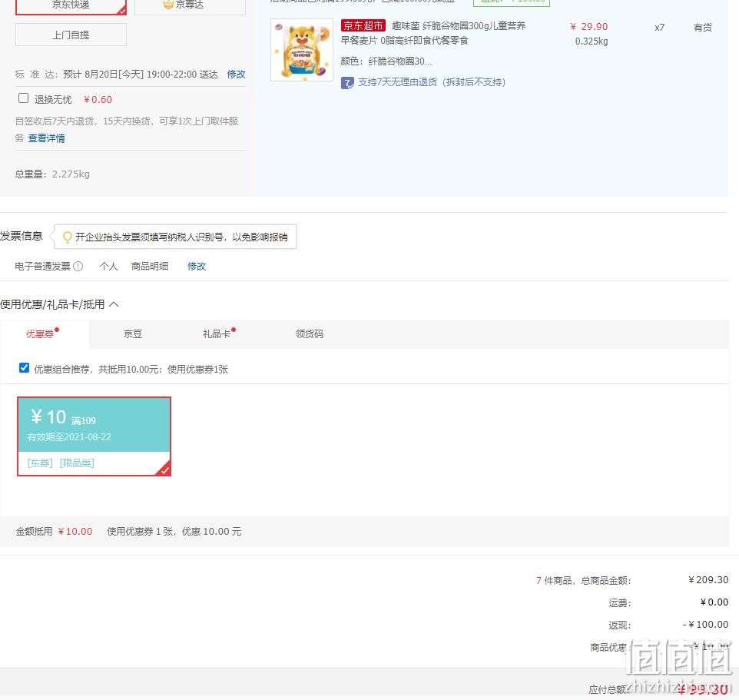Image resolution: width=739 pixels, height=700 pixels.
Task: Click 修改 to edit invoice information
Action: [x=197, y=267]
